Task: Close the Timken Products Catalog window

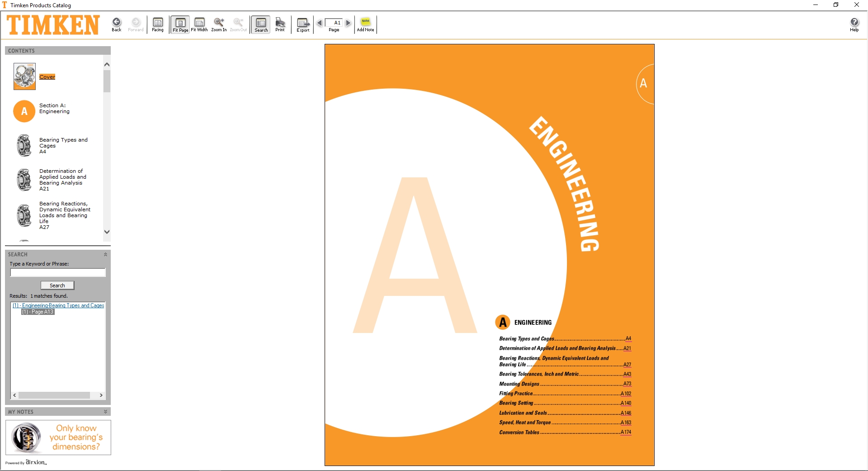Action: click(x=857, y=5)
